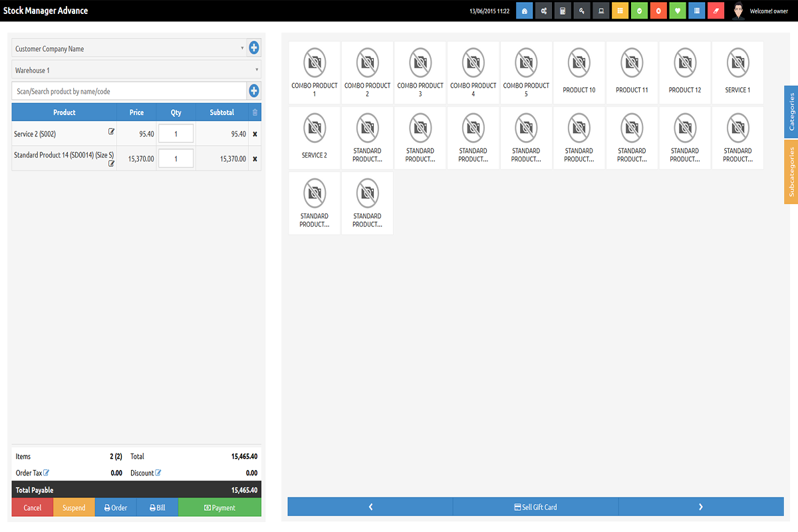Viewport: 798px width, 532px height.
Task: Open the dashboard icon in top bar
Action: [524, 11]
